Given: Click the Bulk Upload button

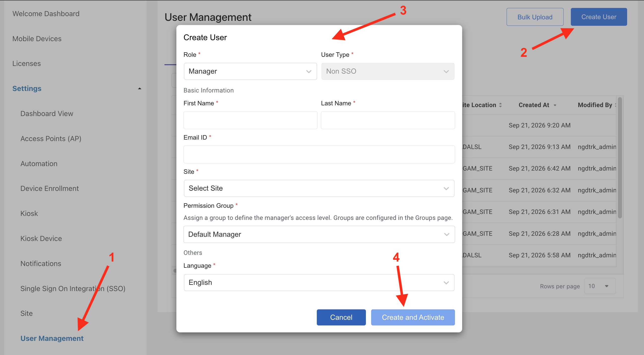Looking at the screenshot, I should pyautogui.click(x=535, y=17).
